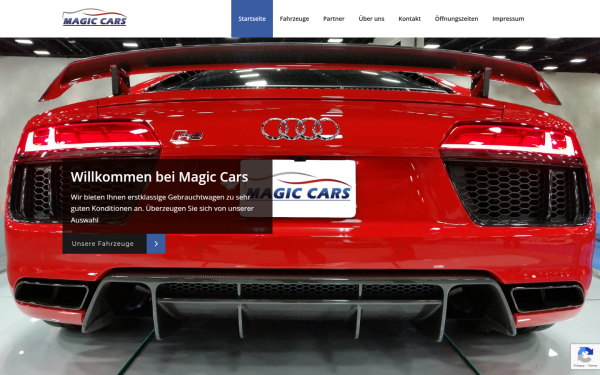Open the Über uns page
This screenshot has height=375, width=600.
pos(371,19)
